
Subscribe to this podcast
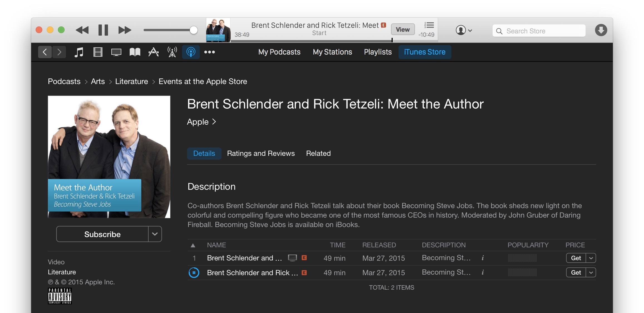(x=102, y=234)
